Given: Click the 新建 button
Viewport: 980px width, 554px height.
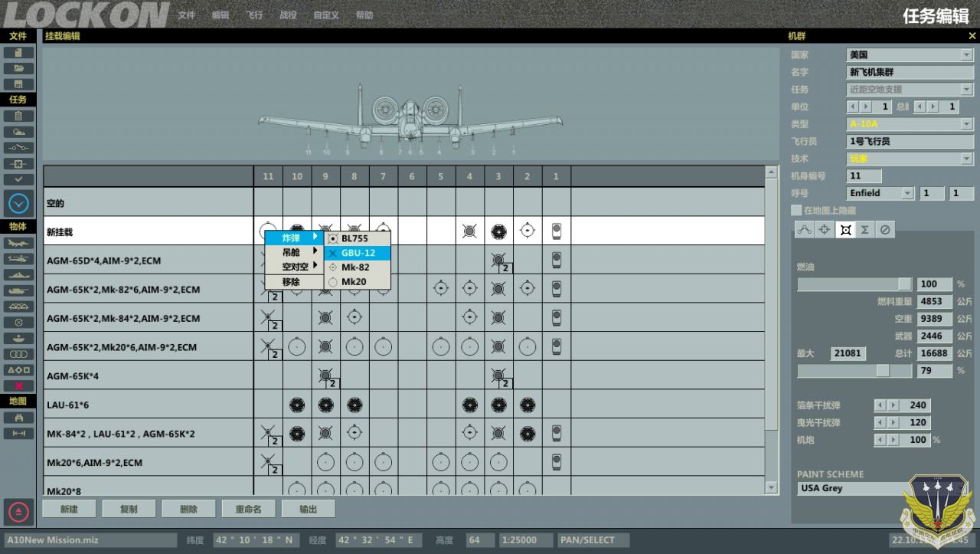Looking at the screenshot, I should coord(69,509).
